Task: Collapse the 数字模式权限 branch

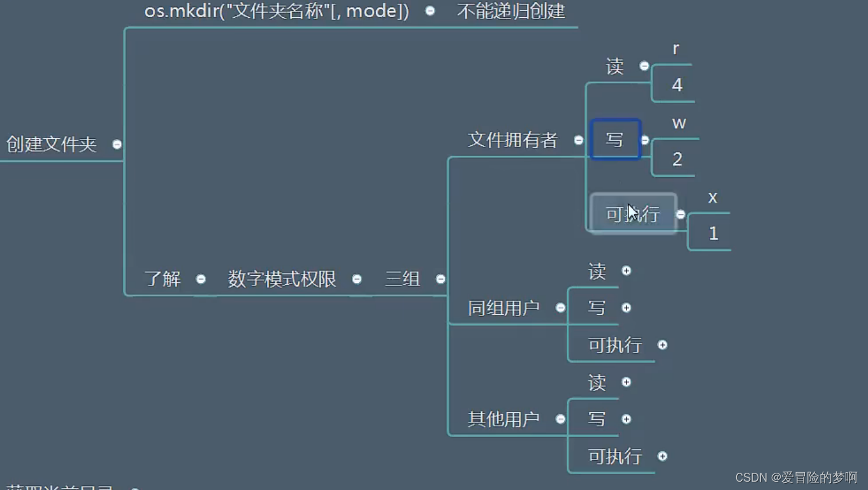Action: [x=357, y=279]
